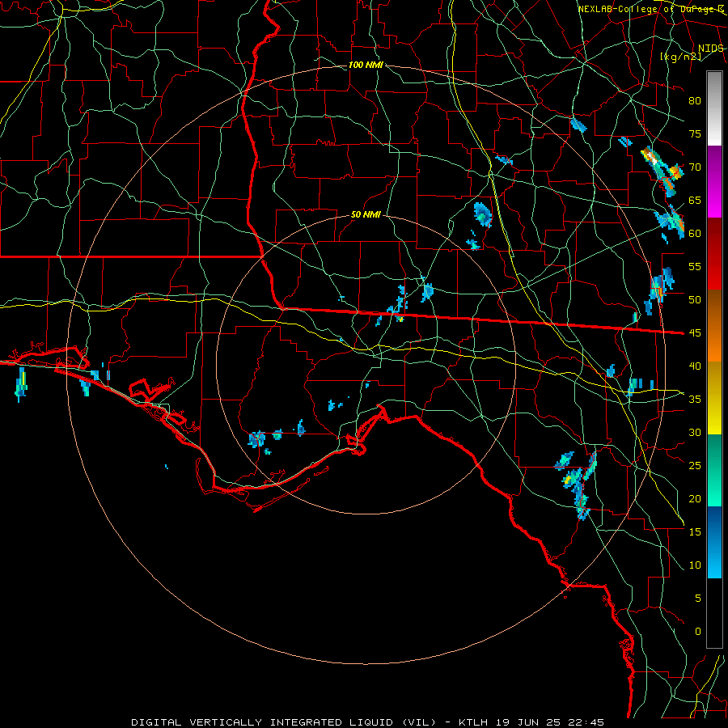Click the legend value 35
This screenshot has width=728, height=728.
pyautogui.click(x=695, y=400)
